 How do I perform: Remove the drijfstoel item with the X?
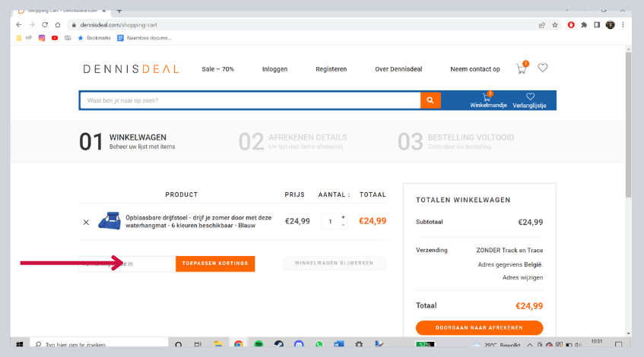(x=86, y=222)
